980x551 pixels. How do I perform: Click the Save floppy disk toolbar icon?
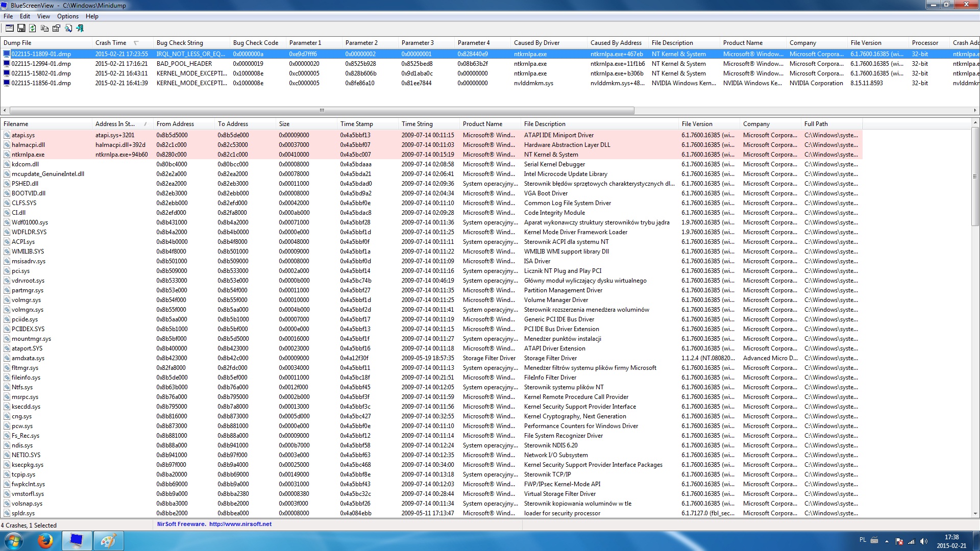pyautogui.click(x=21, y=29)
